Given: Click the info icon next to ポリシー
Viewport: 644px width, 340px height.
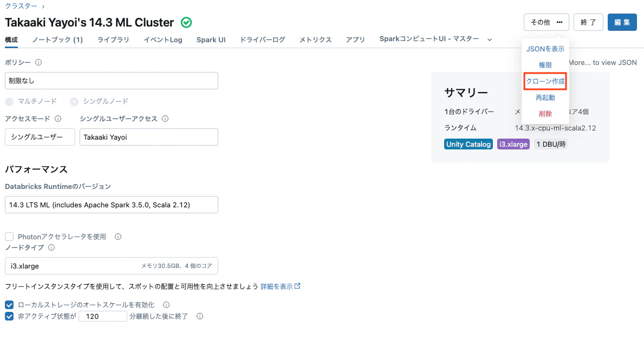Looking at the screenshot, I should (38, 62).
